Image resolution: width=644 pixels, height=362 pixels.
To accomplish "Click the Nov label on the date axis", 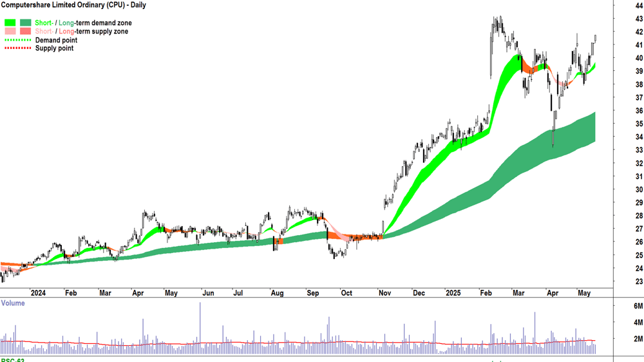I will coord(385,293).
